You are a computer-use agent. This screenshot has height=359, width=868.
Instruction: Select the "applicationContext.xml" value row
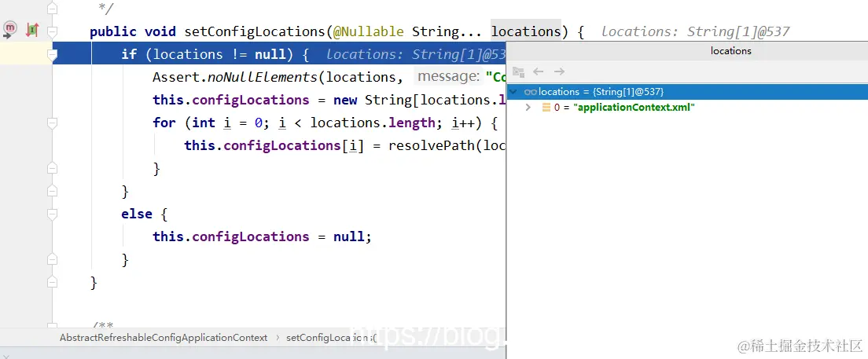coord(687,108)
